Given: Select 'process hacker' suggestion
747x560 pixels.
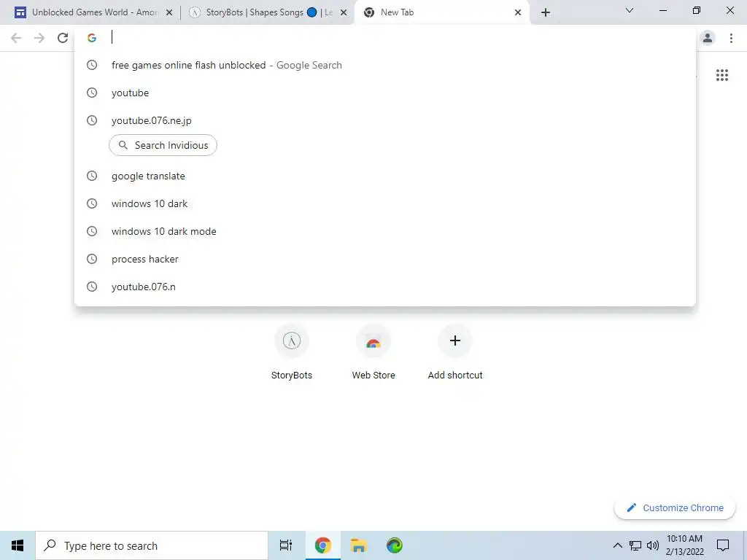Looking at the screenshot, I should 385,259.
